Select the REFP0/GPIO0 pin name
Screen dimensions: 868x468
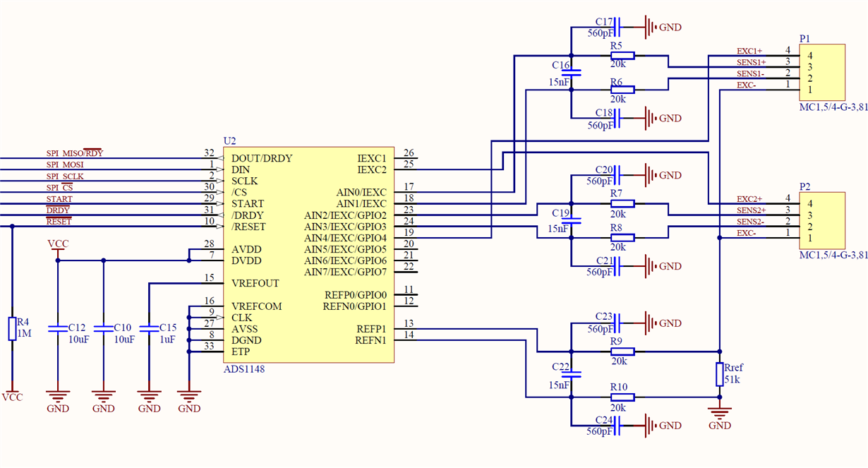(x=356, y=294)
